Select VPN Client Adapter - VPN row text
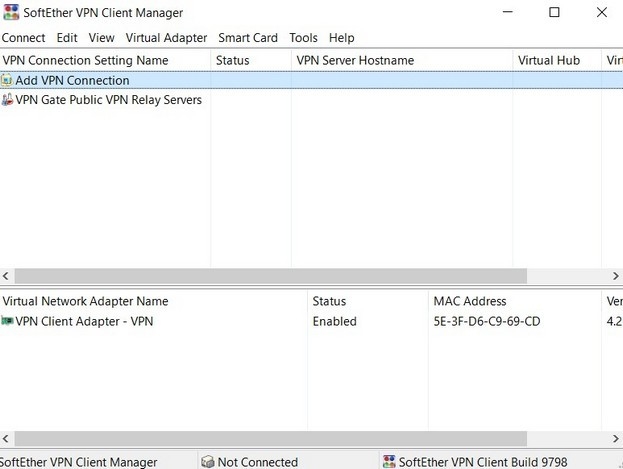623x469 pixels. pyautogui.click(x=84, y=321)
